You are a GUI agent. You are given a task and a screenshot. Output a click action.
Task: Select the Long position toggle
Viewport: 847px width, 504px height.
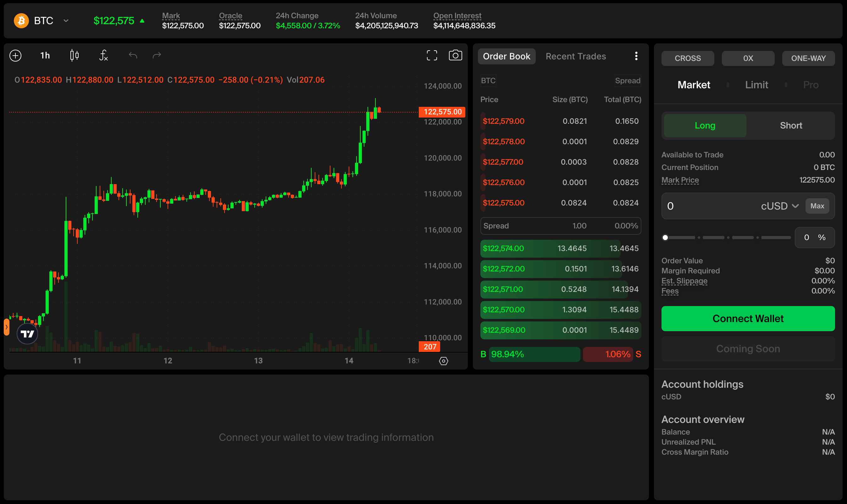(x=705, y=126)
